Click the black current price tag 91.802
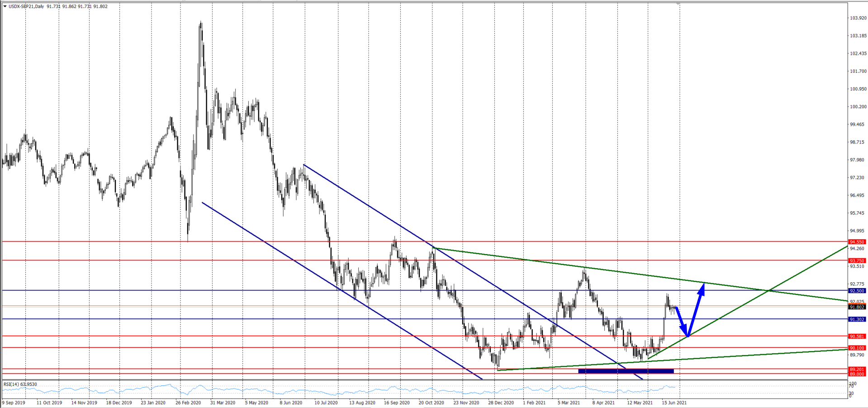This screenshot has width=868, height=408. click(857, 307)
